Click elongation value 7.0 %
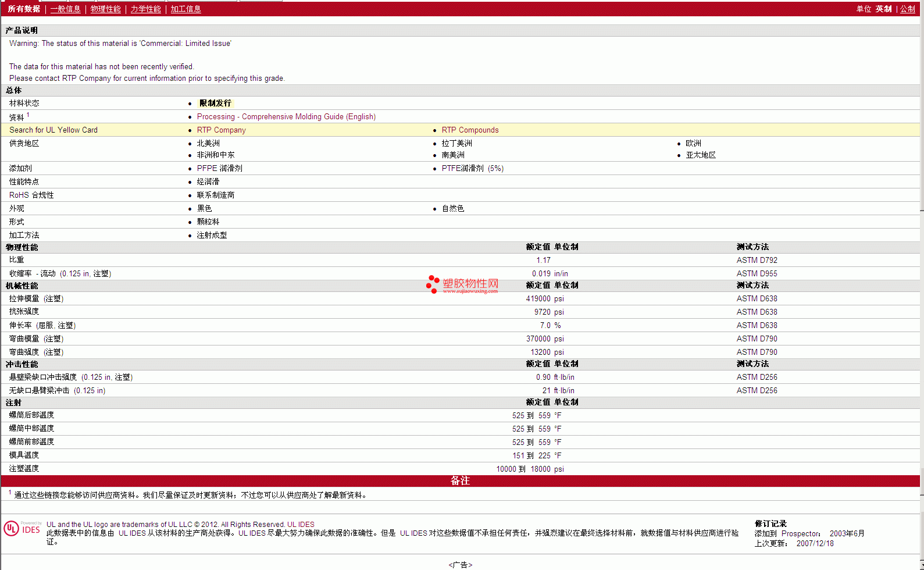 550,326
